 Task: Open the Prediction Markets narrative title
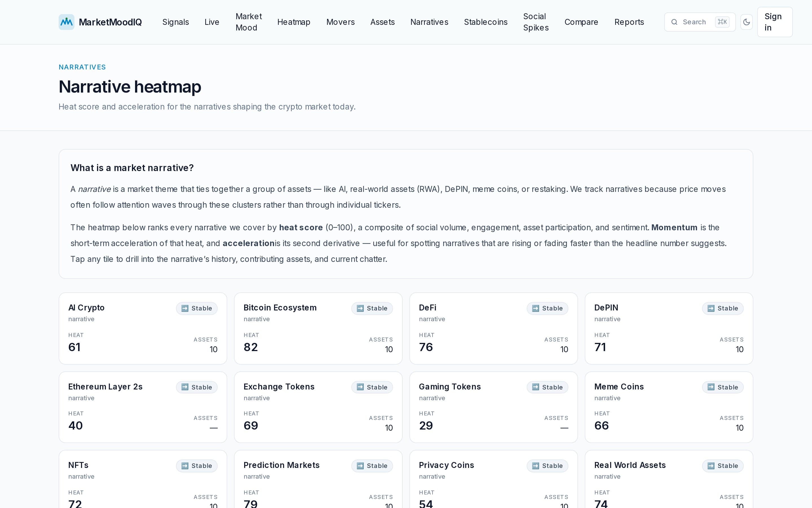pyautogui.click(x=281, y=465)
